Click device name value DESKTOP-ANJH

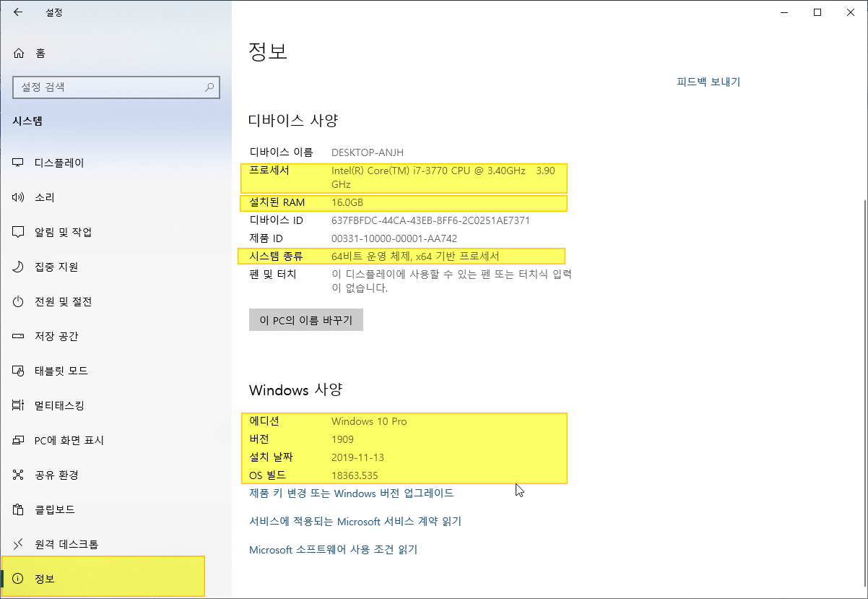[x=368, y=152]
